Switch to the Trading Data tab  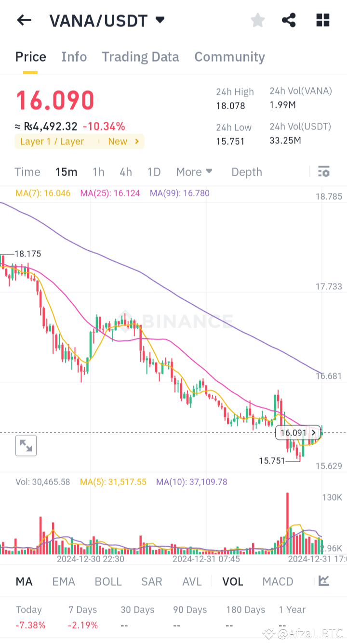point(140,56)
